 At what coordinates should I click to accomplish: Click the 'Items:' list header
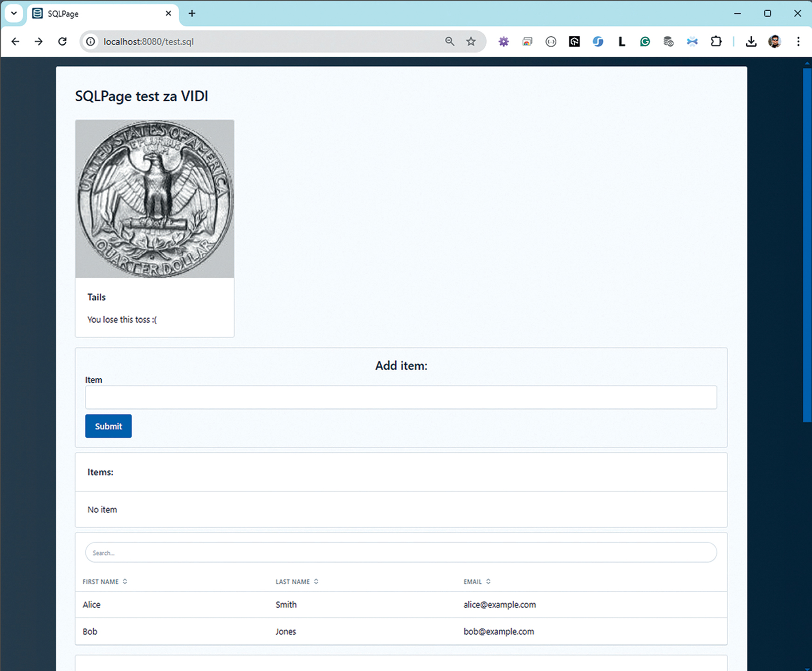click(x=100, y=472)
